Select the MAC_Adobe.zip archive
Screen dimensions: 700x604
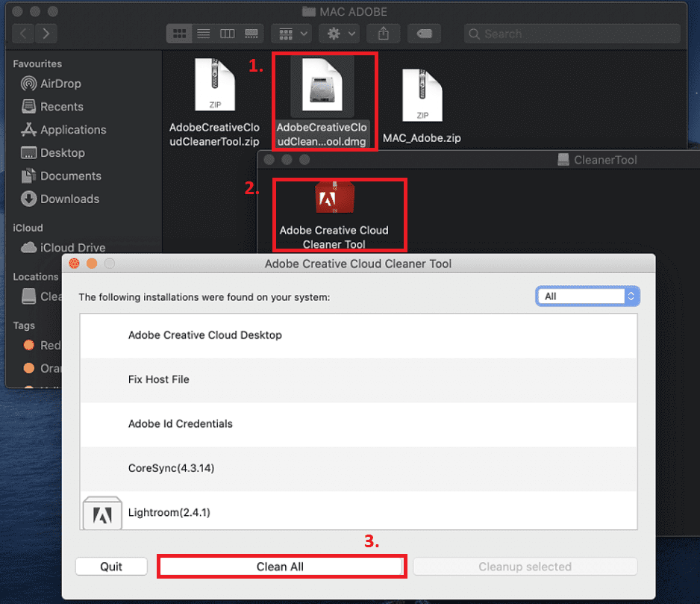(x=422, y=95)
